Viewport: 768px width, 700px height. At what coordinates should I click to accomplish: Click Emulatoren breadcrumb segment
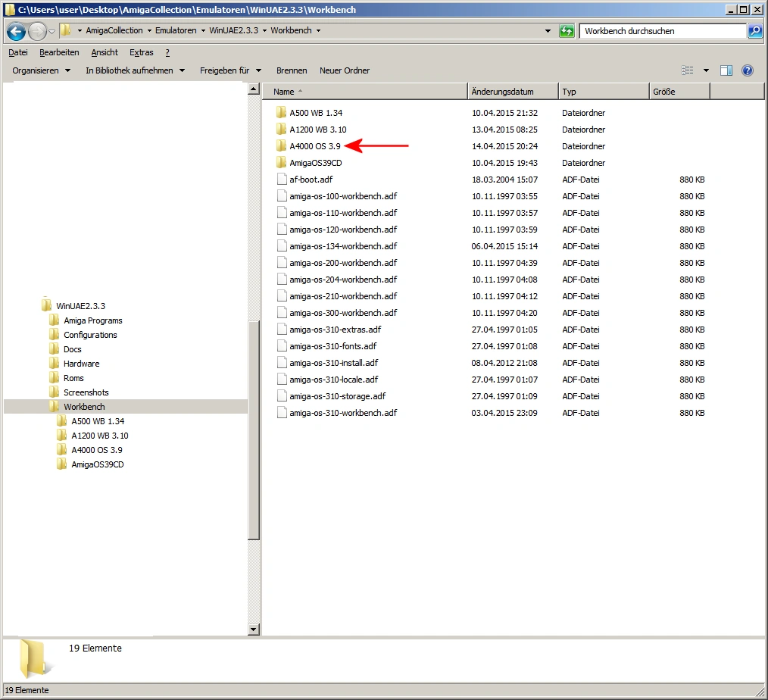click(x=176, y=30)
